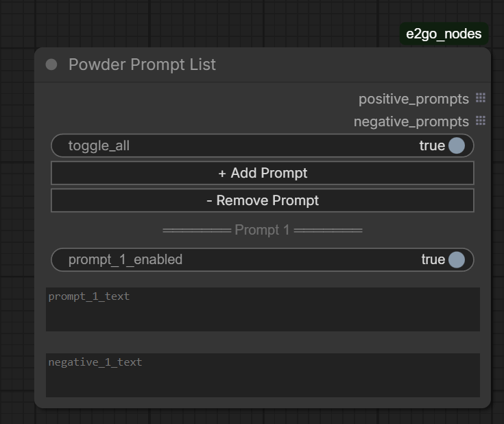Toggle the toggle_all switch
This screenshot has height=424, width=504.
tap(262, 145)
